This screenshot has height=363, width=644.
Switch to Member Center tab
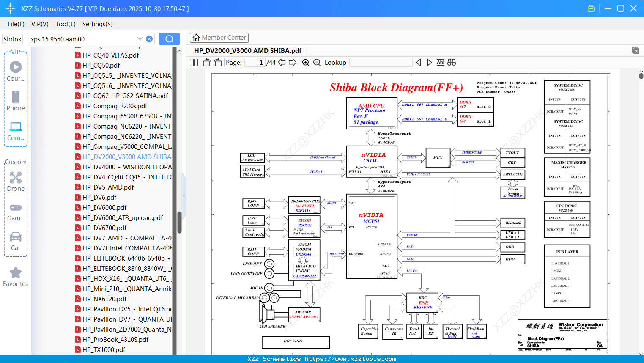[219, 38]
